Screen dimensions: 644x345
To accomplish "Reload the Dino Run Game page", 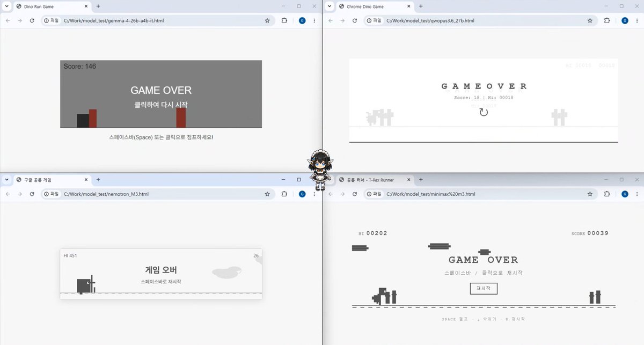I will pyautogui.click(x=32, y=20).
